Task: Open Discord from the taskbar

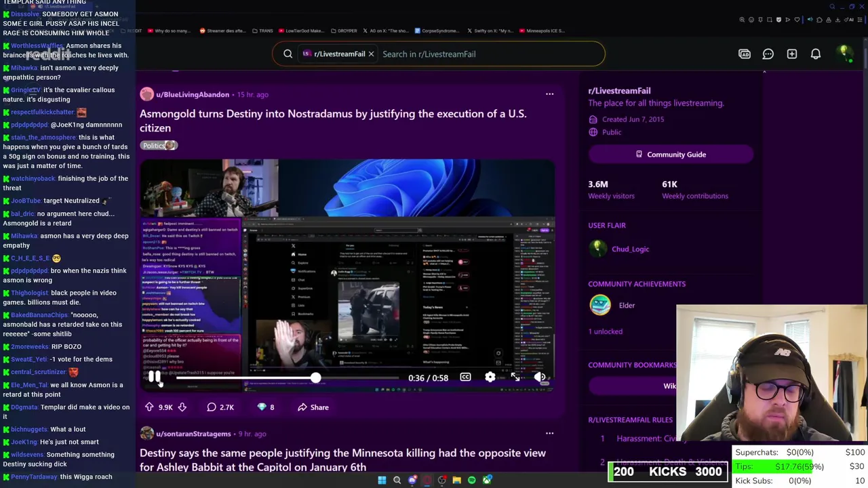Action: pos(412,480)
